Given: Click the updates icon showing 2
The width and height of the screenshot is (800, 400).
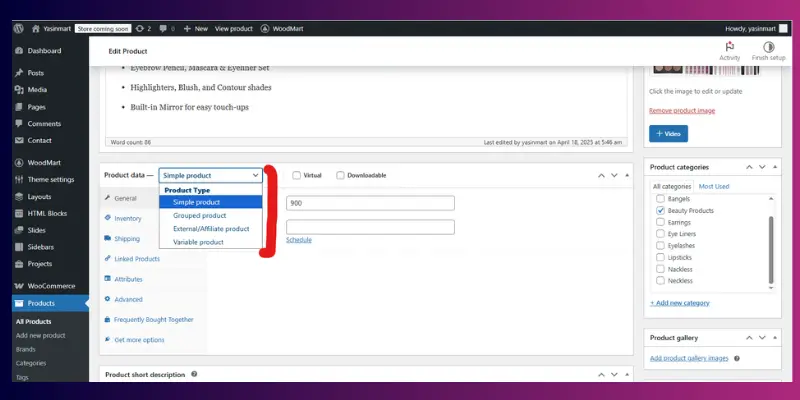Looking at the screenshot, I should point(140,29).
